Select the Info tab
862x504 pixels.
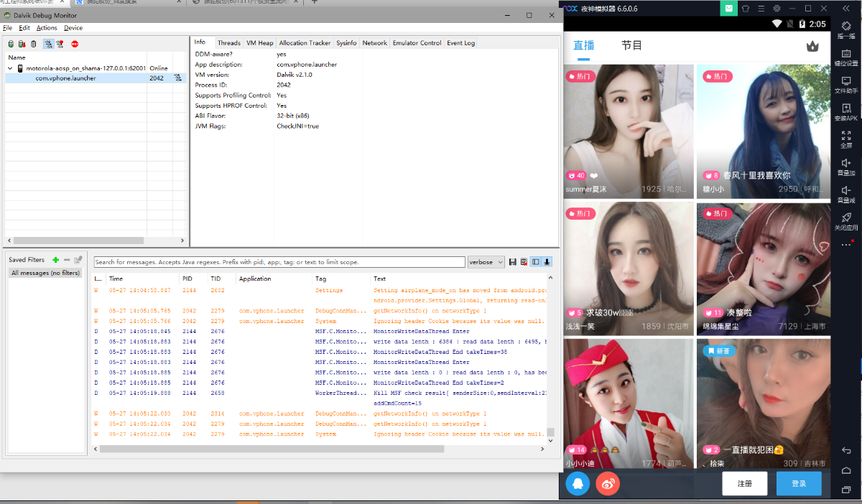(200, 42)
